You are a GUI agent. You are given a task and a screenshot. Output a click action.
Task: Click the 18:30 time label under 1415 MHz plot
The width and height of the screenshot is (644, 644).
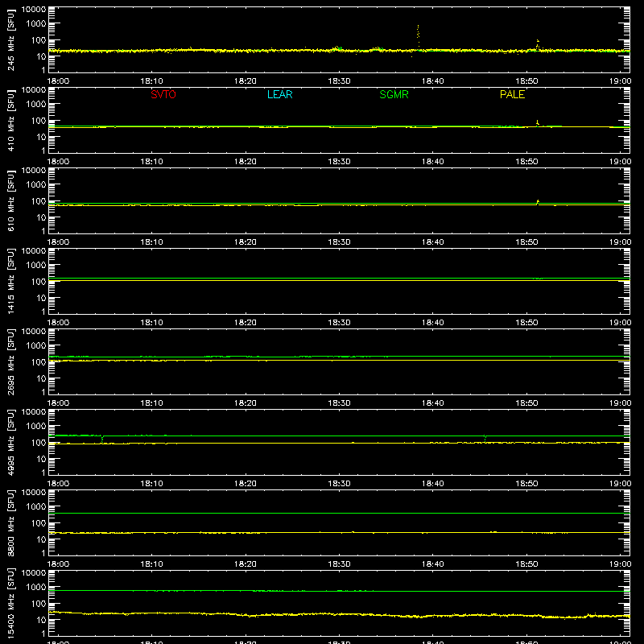coord(339,323)
